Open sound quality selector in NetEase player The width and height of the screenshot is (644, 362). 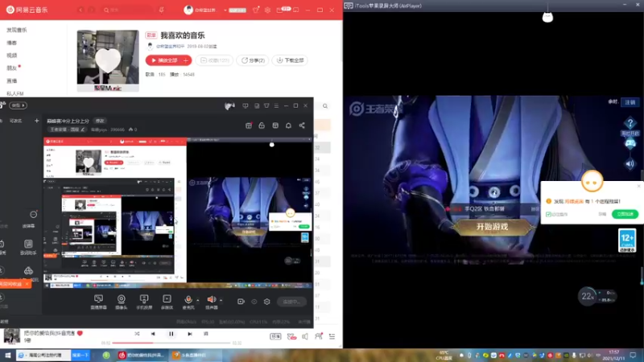[275, 336]
